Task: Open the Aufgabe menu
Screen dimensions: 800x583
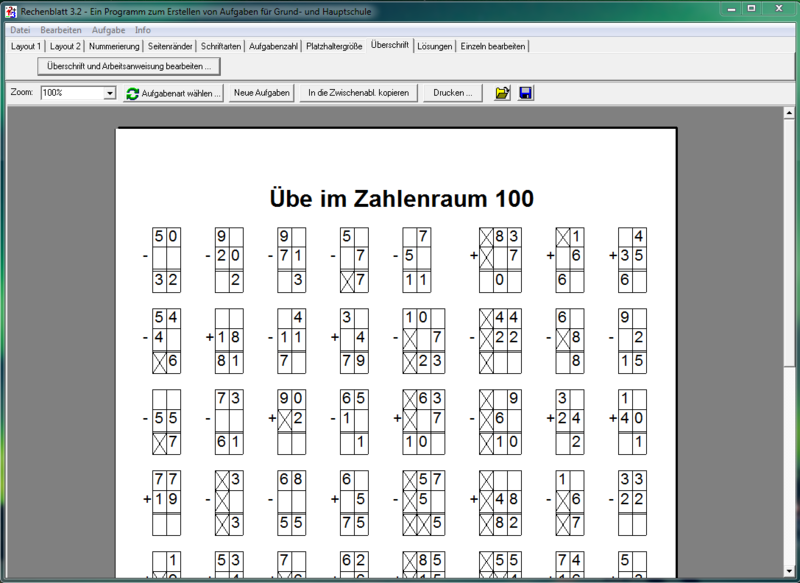Action: click(x=108, y=30)
